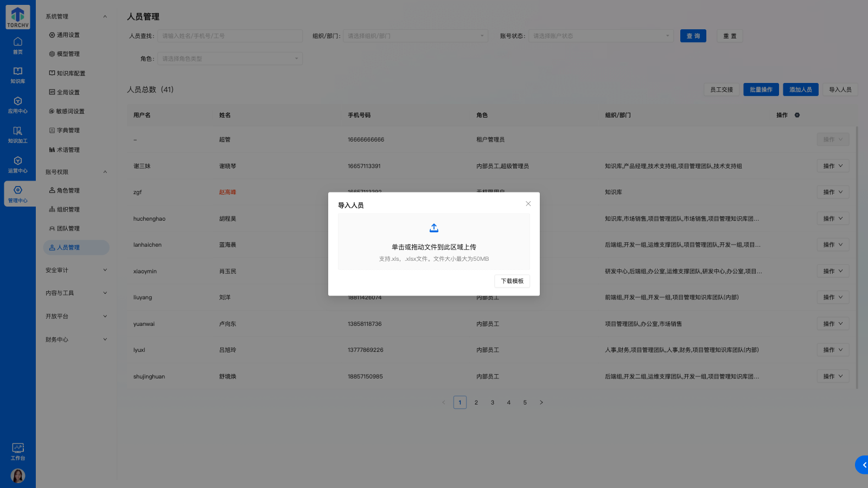Click the 查询 search button
This screenshot has height=488, width=868.
pos(693,36)
